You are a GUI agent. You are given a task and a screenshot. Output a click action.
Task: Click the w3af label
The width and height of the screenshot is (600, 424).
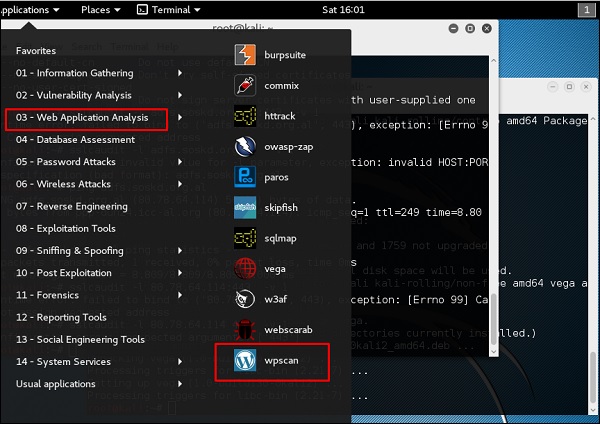tap(276, 299)
